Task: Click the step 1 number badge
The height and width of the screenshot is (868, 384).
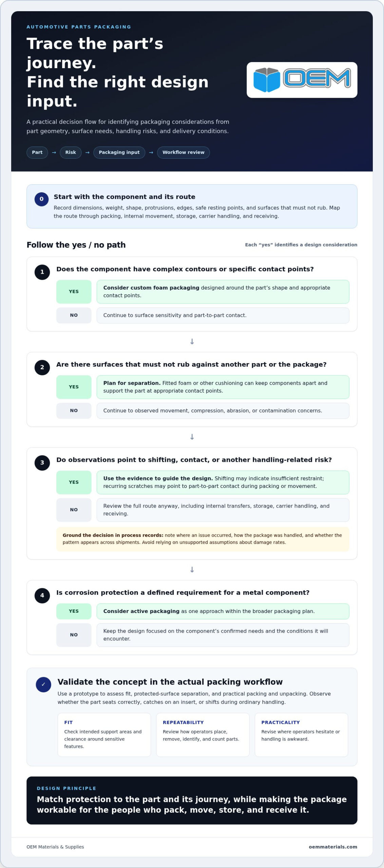Action: point(42,272)
